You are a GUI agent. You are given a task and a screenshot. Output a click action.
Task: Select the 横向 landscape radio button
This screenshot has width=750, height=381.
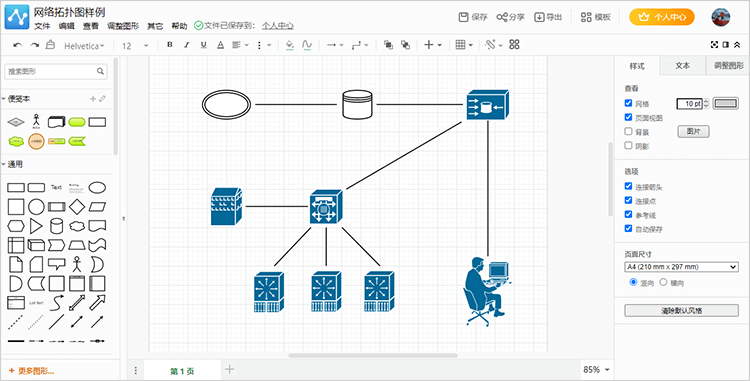pos(663,282)
